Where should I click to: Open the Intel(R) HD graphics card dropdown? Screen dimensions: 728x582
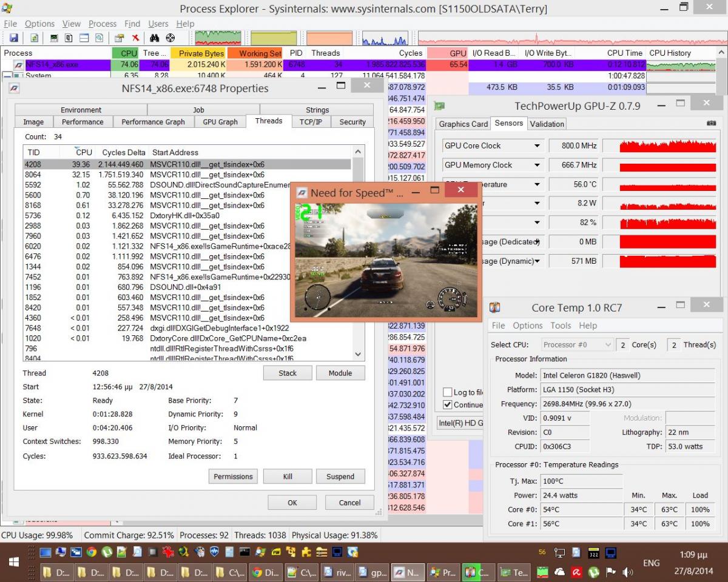pyautogui.click(x=460, y=423)
